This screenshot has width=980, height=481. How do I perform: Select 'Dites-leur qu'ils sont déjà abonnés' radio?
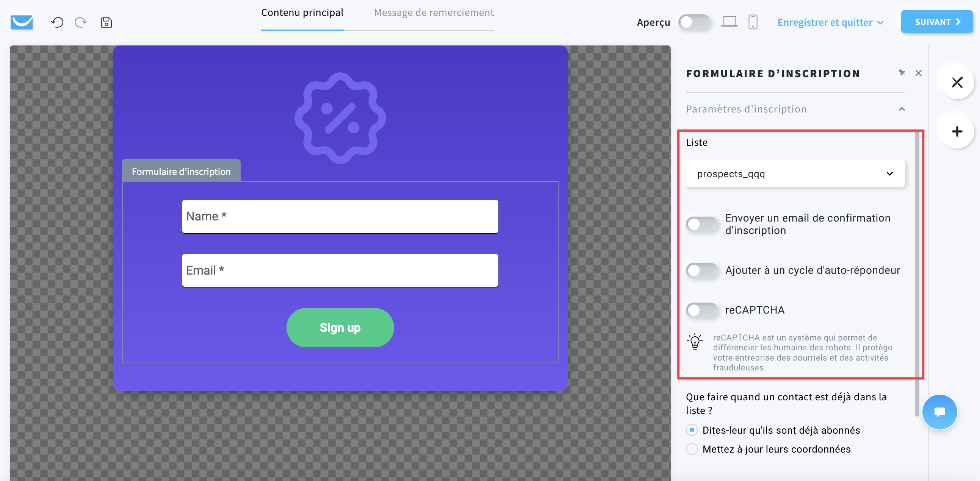point(692,430)
